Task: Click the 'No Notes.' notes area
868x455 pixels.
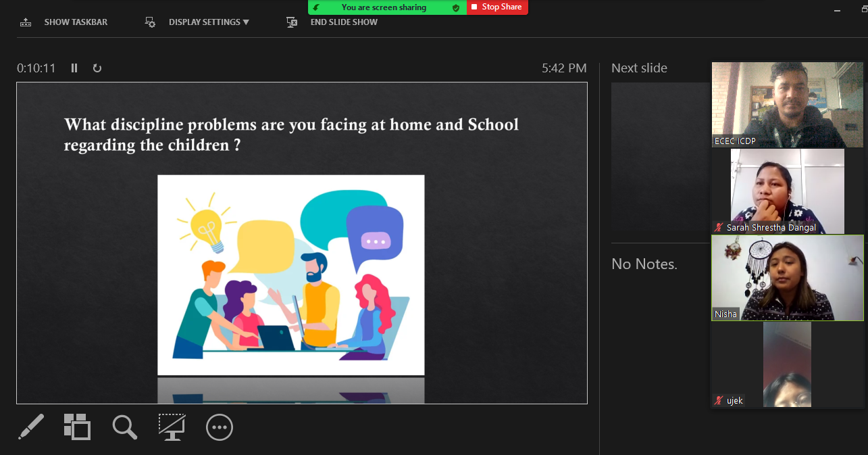Action: (644, 264)
